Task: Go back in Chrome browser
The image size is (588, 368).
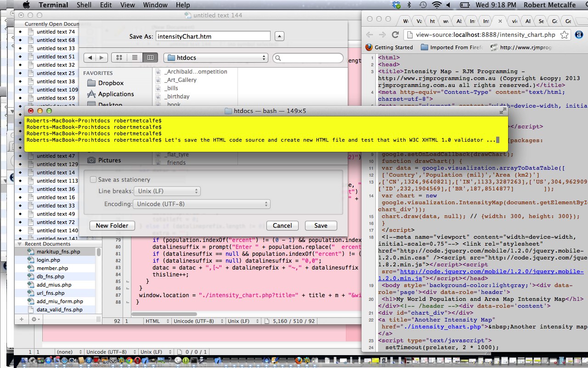Action: click(370, 34)
